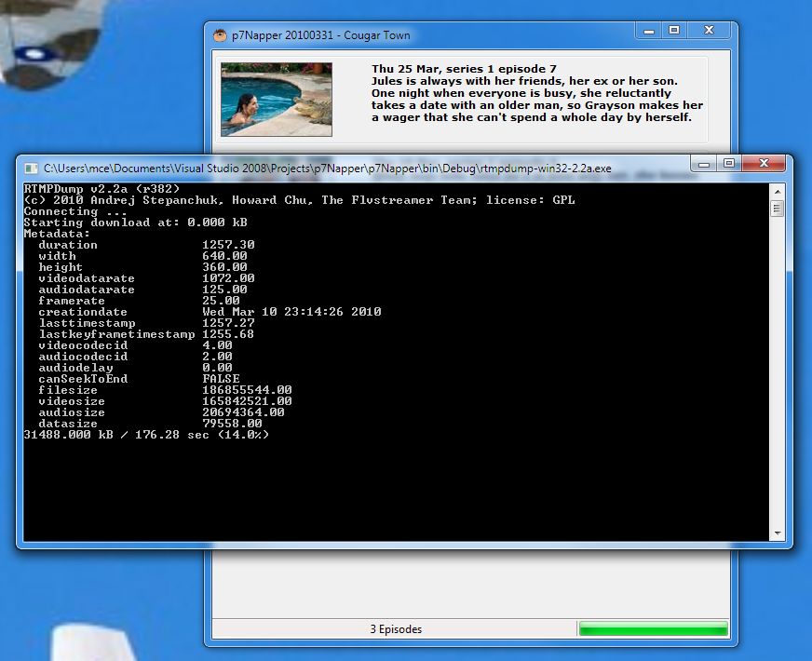Click the console window icon in rtmpdump title bar
This screenshot has height=661, width=812.
click(31, 169)
